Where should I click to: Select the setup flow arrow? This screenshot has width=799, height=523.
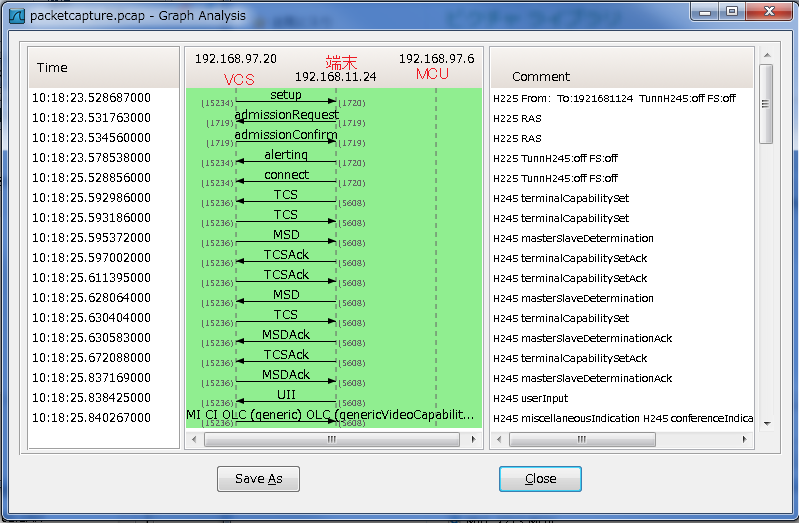coord(286,100)
